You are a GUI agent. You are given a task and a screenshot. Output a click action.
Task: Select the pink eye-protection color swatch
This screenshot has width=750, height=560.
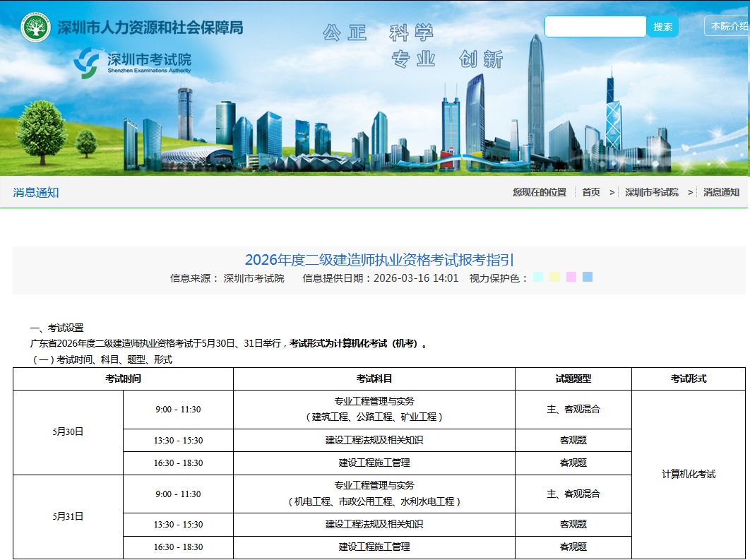pyautogui.click(x=571, y=277)
